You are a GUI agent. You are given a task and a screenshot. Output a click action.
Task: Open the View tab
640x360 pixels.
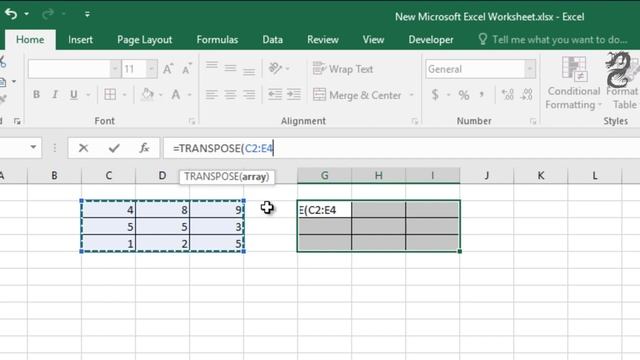click(x=373, y=40)
